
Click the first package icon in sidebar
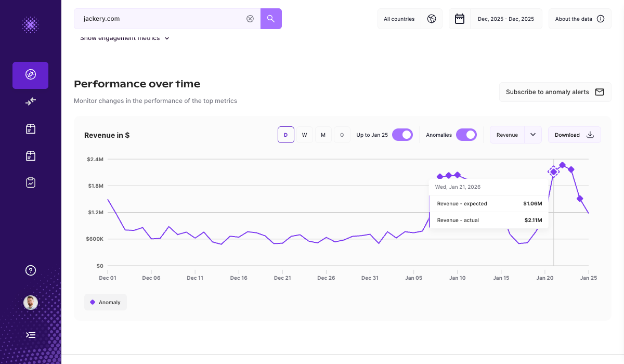(x=30, y=128)
